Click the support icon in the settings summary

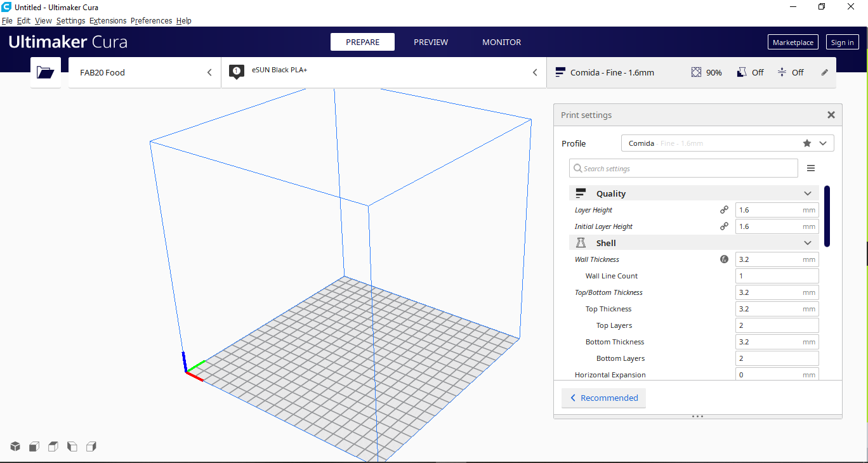tap(741, 72)
